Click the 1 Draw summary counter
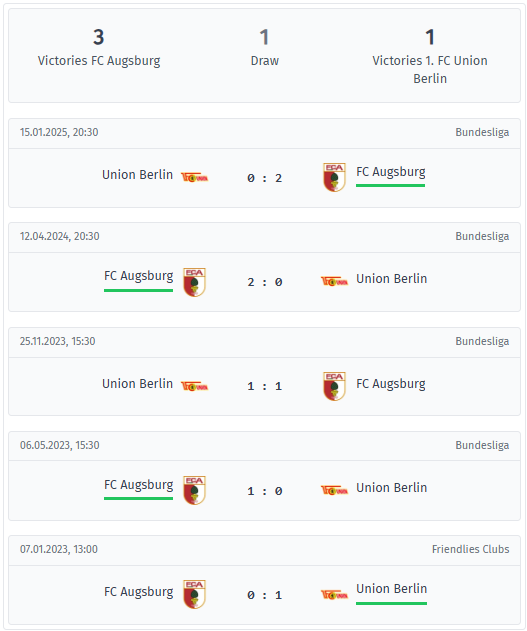 point(264,47)
